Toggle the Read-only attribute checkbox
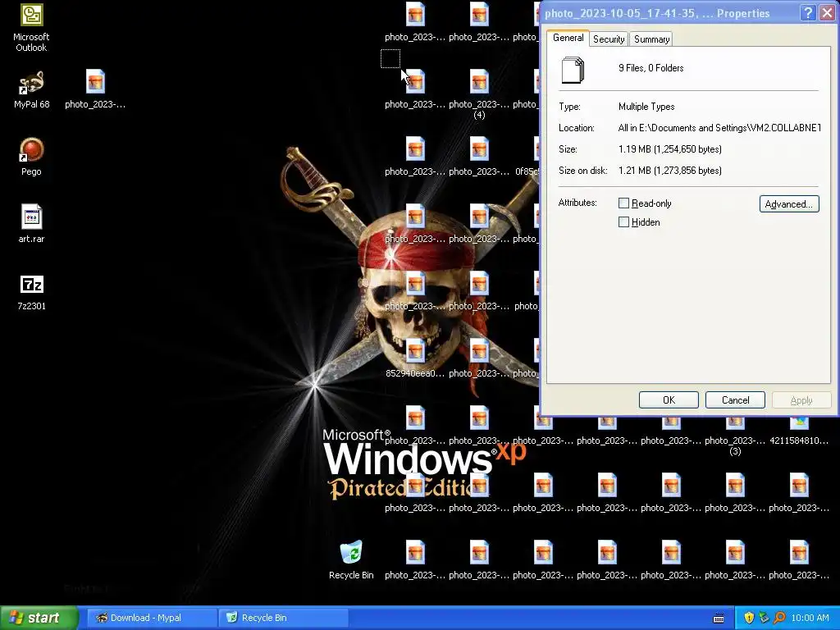Image resolution: width=840 pixels, height=630 pixels. (623, 203)
